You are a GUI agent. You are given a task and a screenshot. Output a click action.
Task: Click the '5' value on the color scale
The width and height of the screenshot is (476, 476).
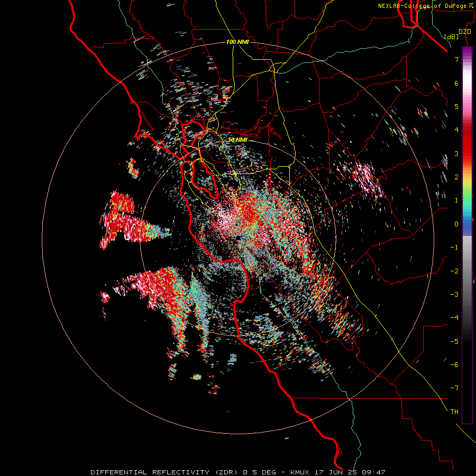(x=456, y=106)
